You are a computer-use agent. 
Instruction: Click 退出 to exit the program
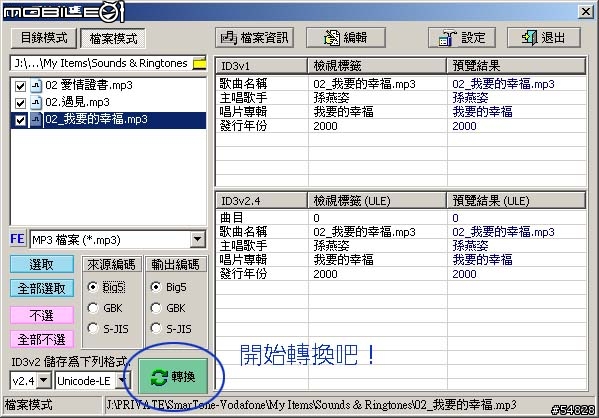click(x=544, y=37)
